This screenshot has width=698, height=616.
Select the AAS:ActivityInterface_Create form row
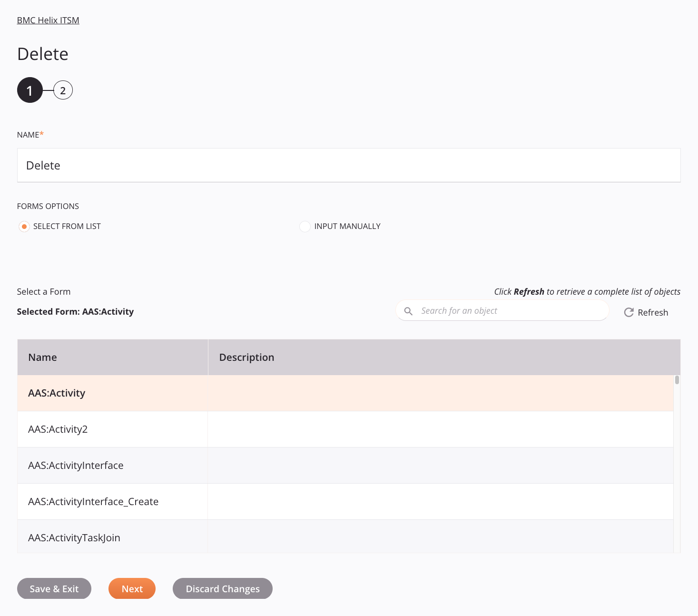[x=345, y=502]
